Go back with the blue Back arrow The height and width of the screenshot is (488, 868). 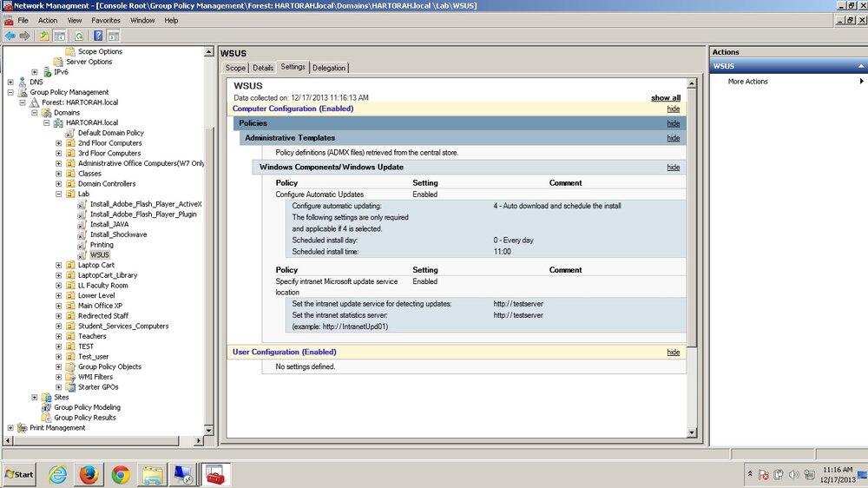[10, 36]
